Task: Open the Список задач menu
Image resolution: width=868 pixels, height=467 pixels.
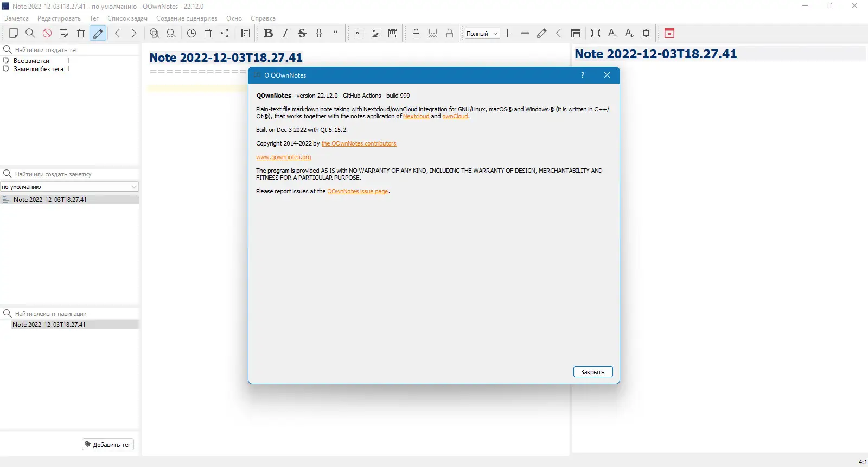Action: (x=127, y=18)
